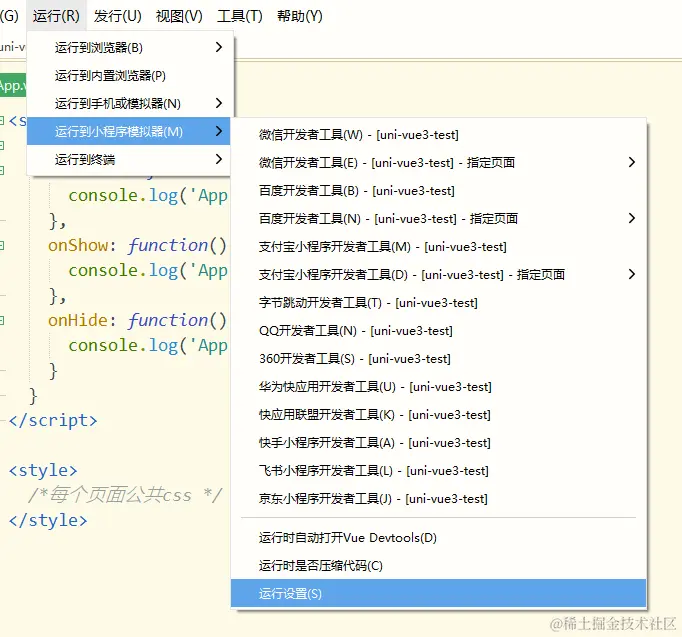Collapse the onShow function fold marker

tap(2, 246)
